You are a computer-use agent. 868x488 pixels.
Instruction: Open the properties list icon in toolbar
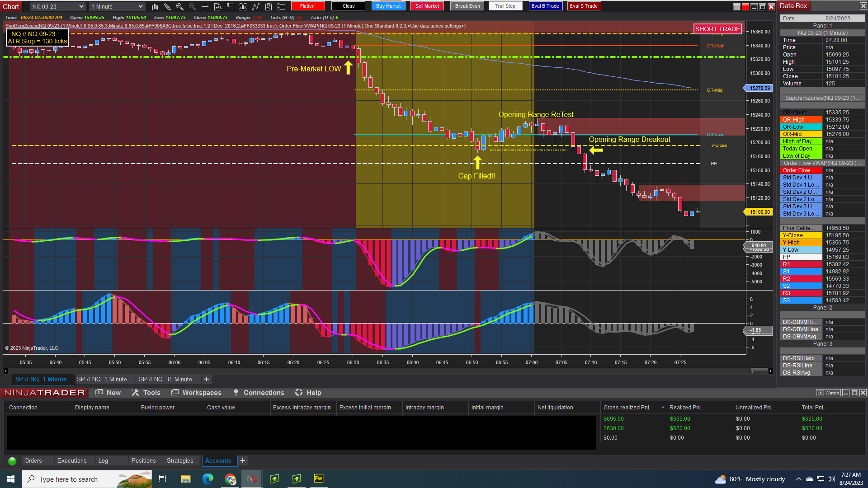pyautogui.click(x=281, y=6)
